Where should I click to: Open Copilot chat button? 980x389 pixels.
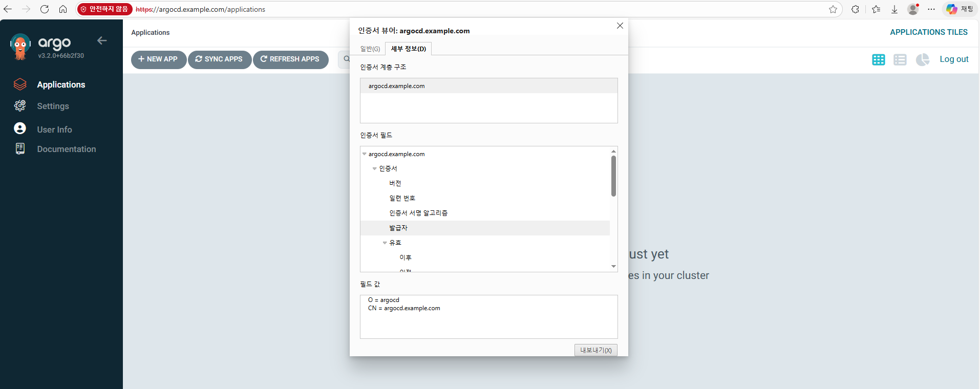point(960,9)
